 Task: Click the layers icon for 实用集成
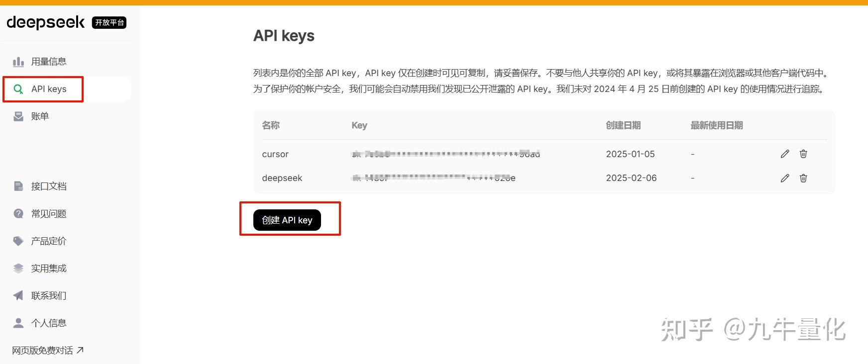click(18, 269)
